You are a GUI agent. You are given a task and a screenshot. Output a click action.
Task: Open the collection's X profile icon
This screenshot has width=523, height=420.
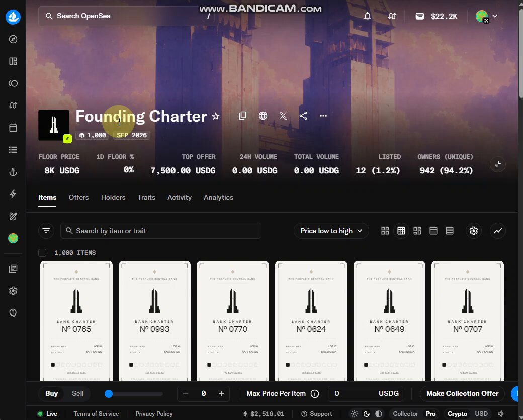point(283,116)
